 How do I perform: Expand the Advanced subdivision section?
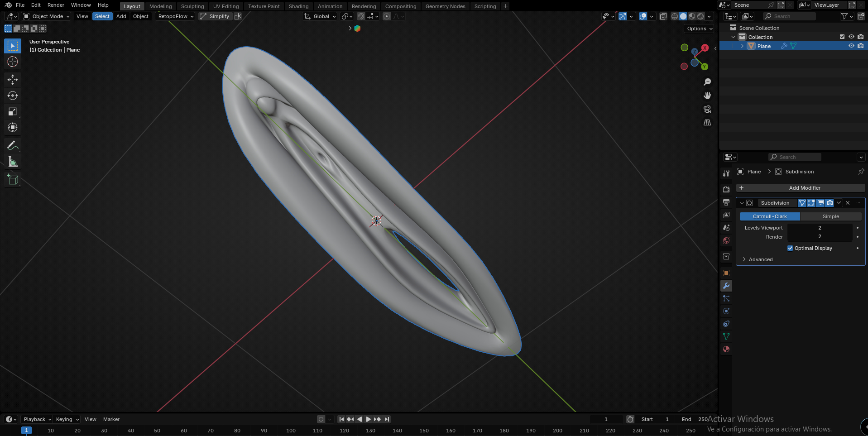point(760,259)
